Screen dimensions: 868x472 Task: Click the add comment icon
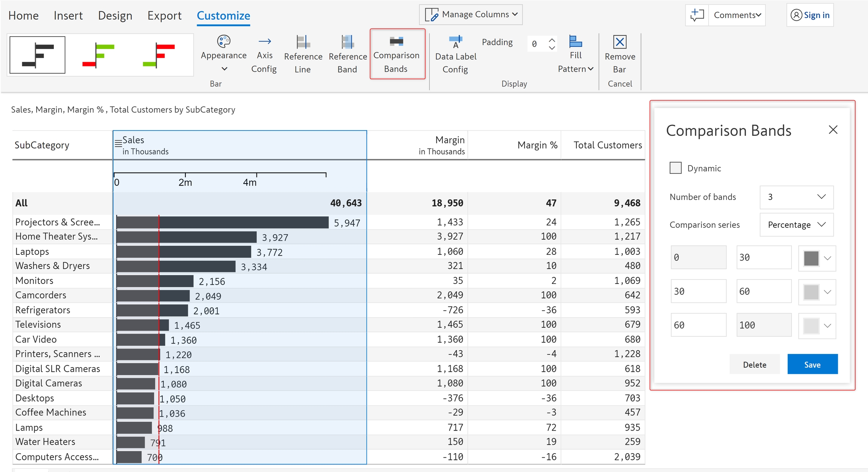697,15
